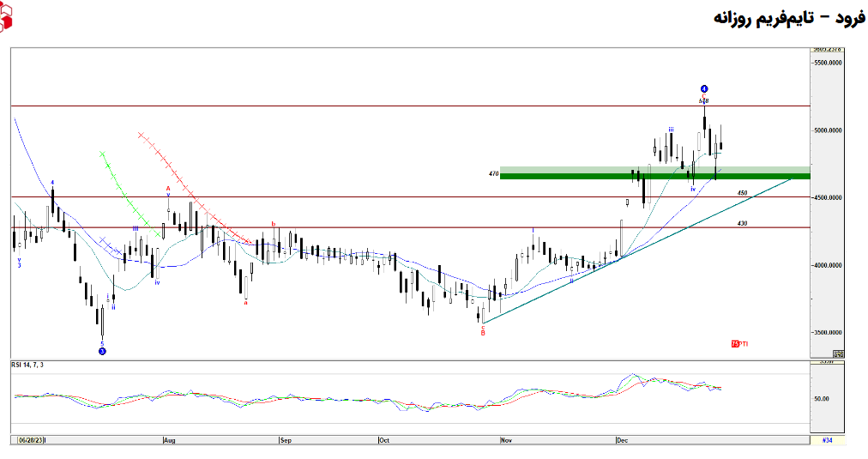This screenshot has height=459, width=868.
Task: Click the RSI 14, 7, 3 indicator label
Action: click(27, 365)
